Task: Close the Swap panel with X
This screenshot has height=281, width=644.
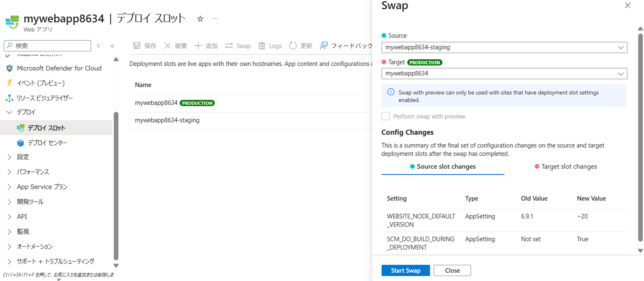Action: coord(627,5)
